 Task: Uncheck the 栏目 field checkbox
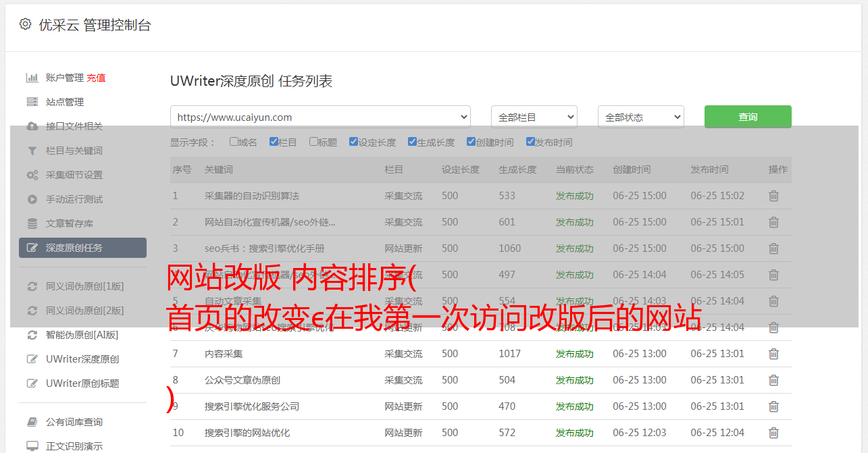point(274,142)
